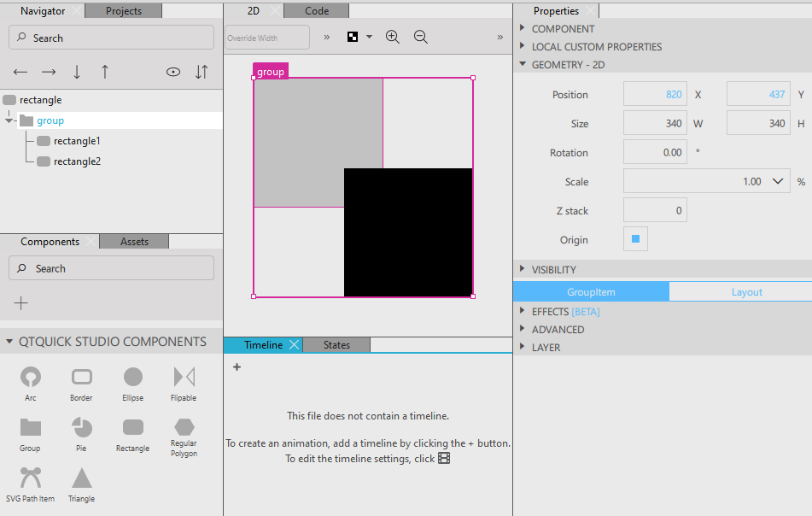This screenshot has width=812, height=516.
Task: Click the Layout button in Properties
Action: pos(746,292)
